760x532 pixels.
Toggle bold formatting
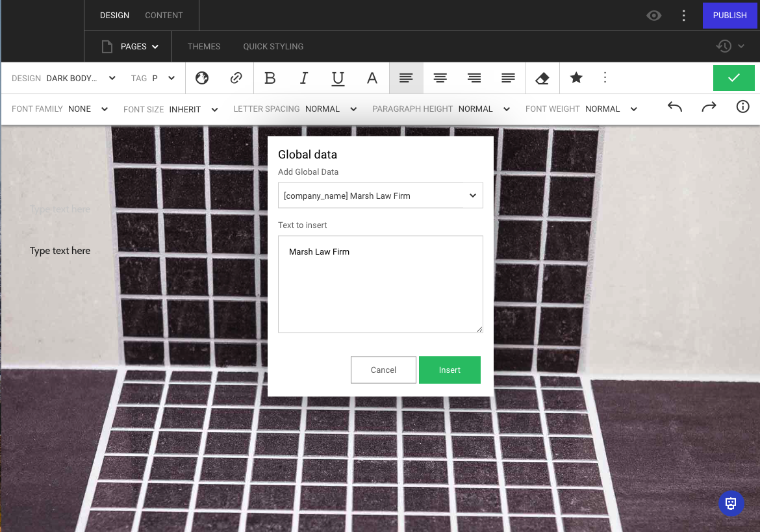click(x=270, y=78)
